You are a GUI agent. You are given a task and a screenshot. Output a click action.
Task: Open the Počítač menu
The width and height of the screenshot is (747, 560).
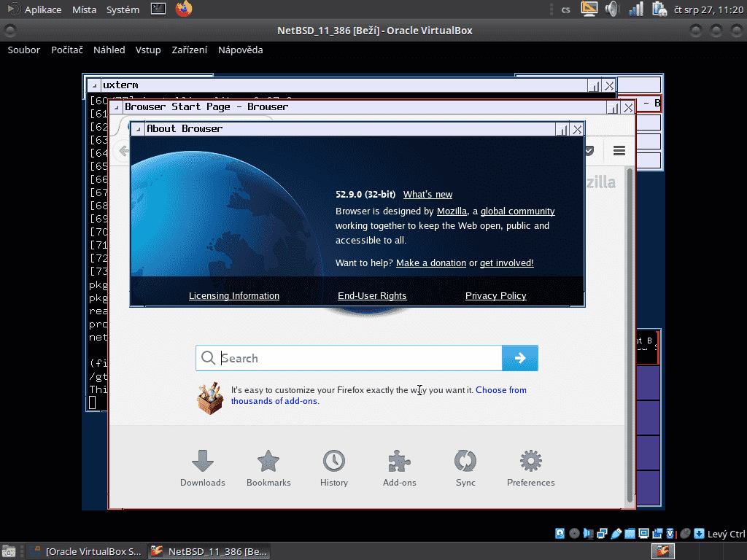pyautogui.click(x=67, y=50)
